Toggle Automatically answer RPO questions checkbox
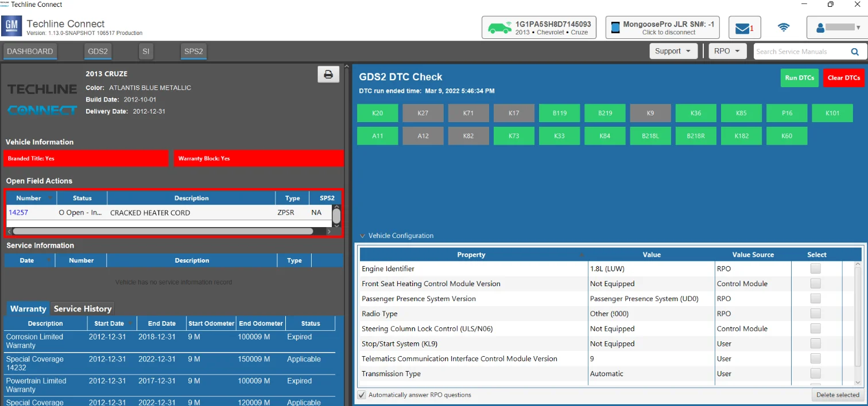 pyautogui.click(x=362, y=395)
